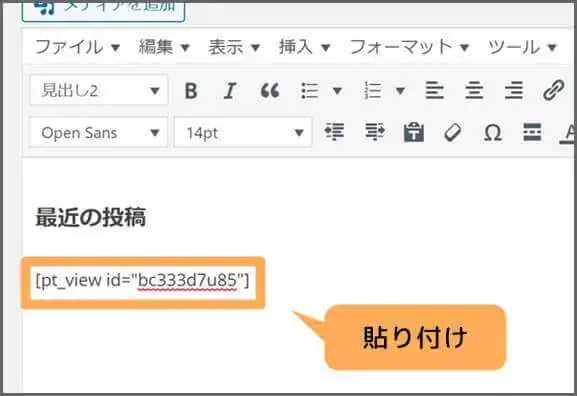Open the フォーマット menu
This screenshot has width=577, height=396.
[x=409, y=47]
